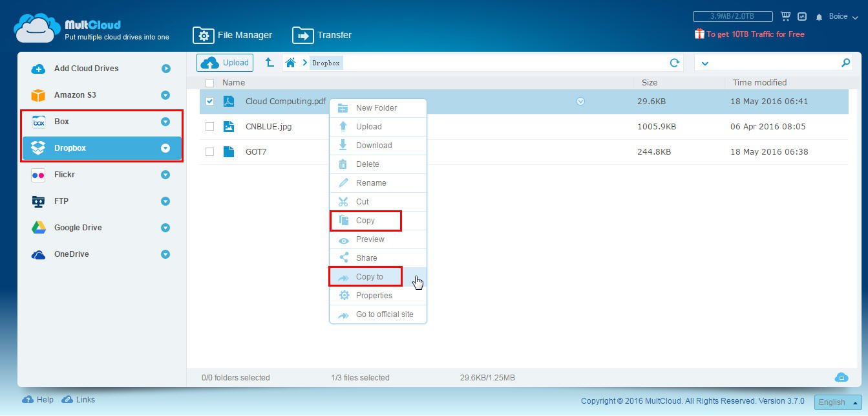Expand the Dropbox dropdown arrow
868x416 pixels.
coord(165,148)
